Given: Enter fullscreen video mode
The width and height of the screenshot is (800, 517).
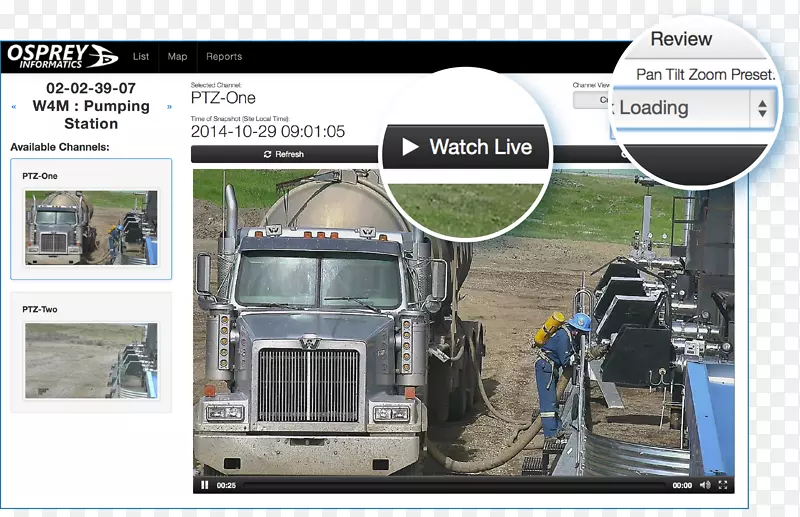Looking at the screenshot, I should click(x=723, y=485).
